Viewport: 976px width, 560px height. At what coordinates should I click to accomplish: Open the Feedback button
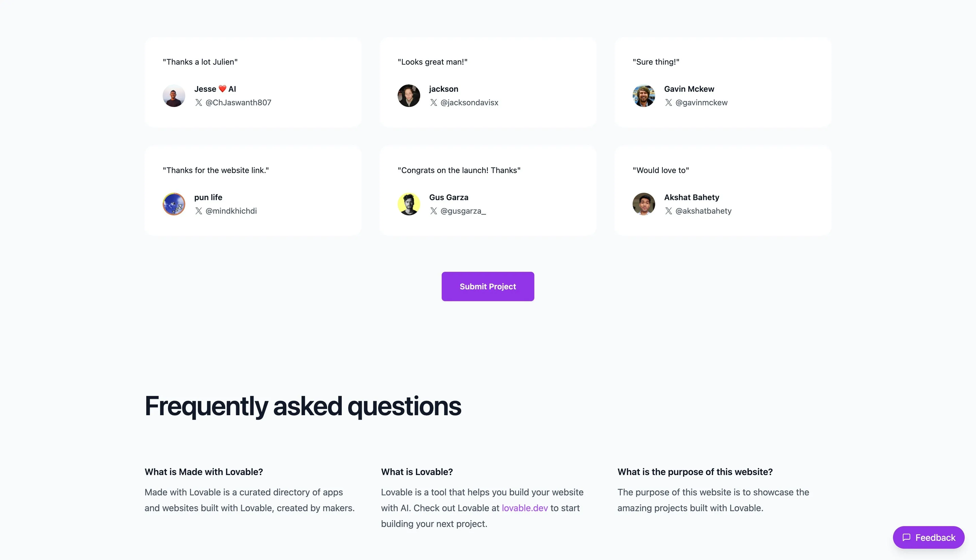pyautogui.click(x=929, y=537)
